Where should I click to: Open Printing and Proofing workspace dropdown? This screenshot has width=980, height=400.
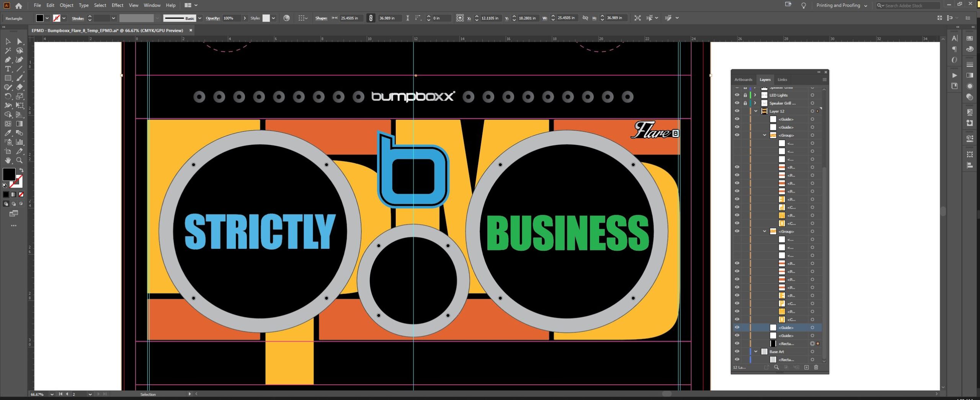[x=842, y=5]
